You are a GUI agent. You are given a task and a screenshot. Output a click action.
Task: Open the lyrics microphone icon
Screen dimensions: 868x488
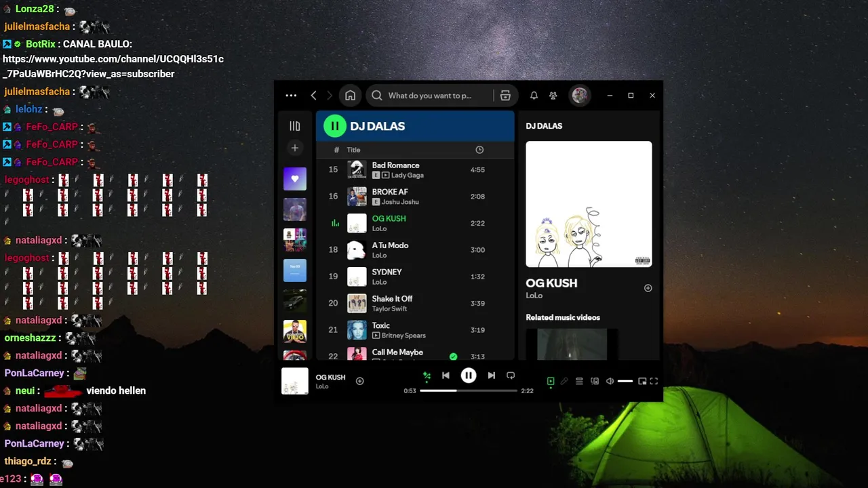564,382
